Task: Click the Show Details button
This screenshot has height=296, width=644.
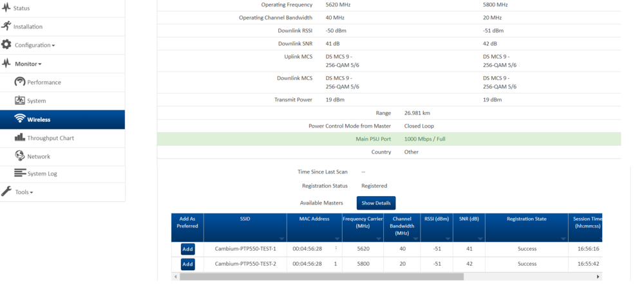Action: (376, 203)
